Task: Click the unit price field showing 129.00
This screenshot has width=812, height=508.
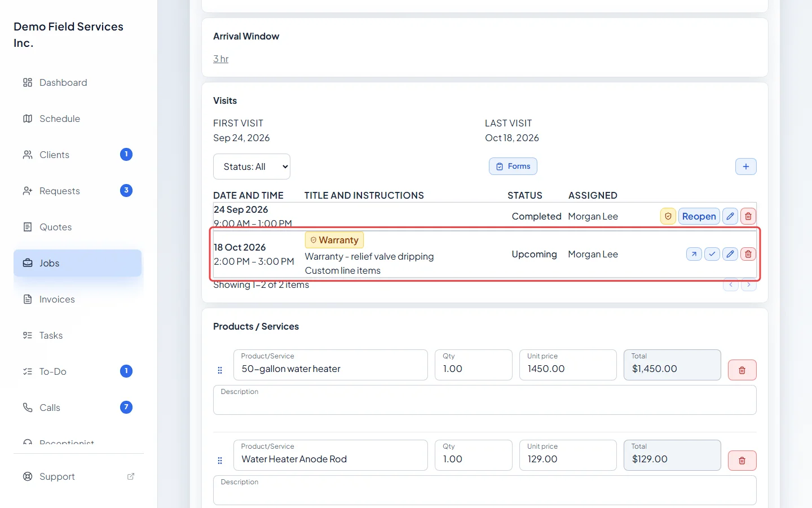Action: click(x=568, y=455)
